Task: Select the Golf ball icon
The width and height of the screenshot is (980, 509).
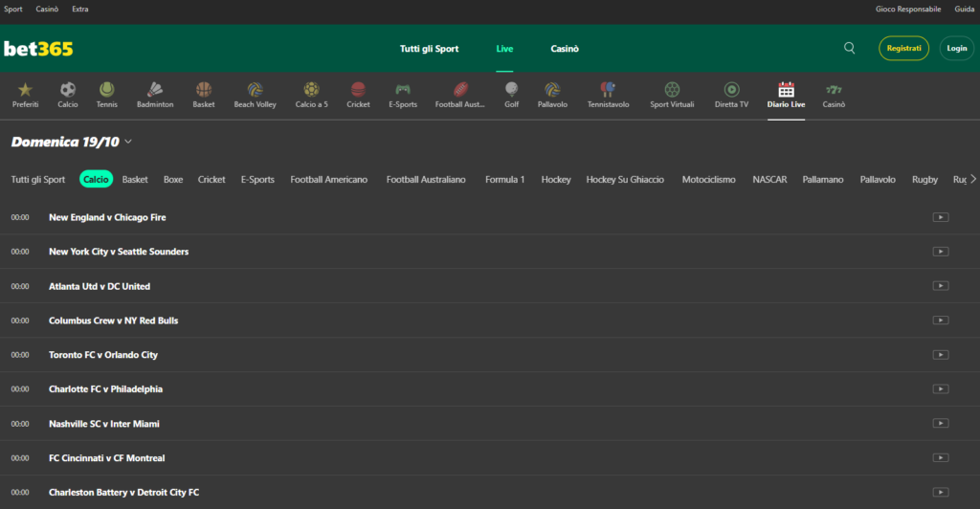Action: [x=512, y=90]
